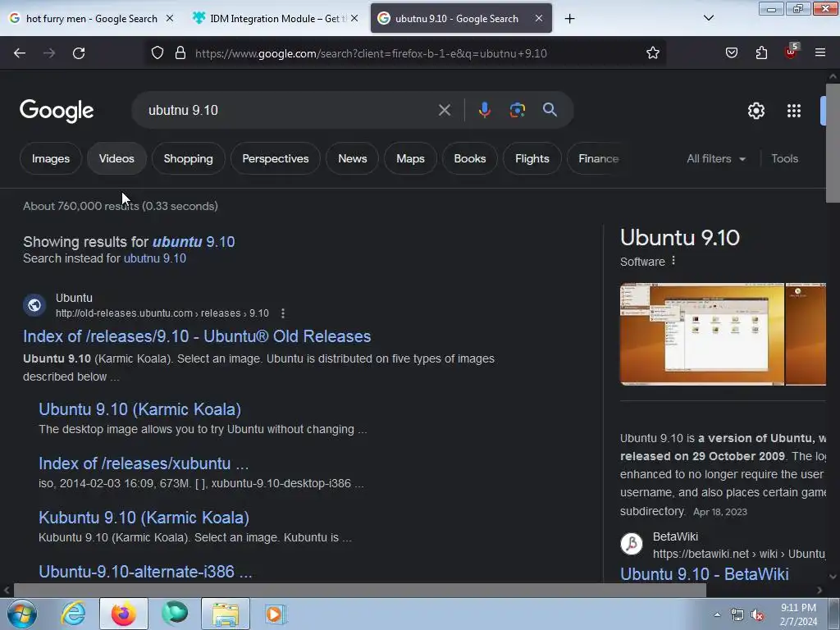Open the Google apps grid
The width and height of the screenshot is (840, 630).
[x=794, y=111]
